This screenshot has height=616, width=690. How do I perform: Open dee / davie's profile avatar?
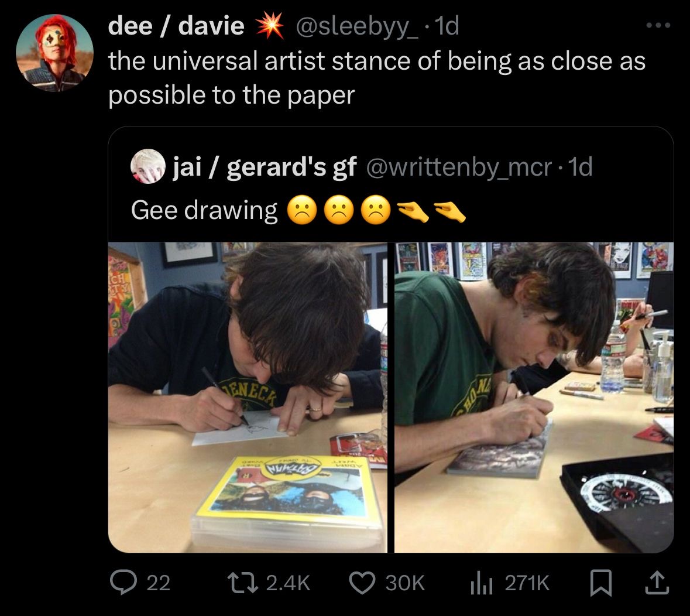[x=54, y=53]
